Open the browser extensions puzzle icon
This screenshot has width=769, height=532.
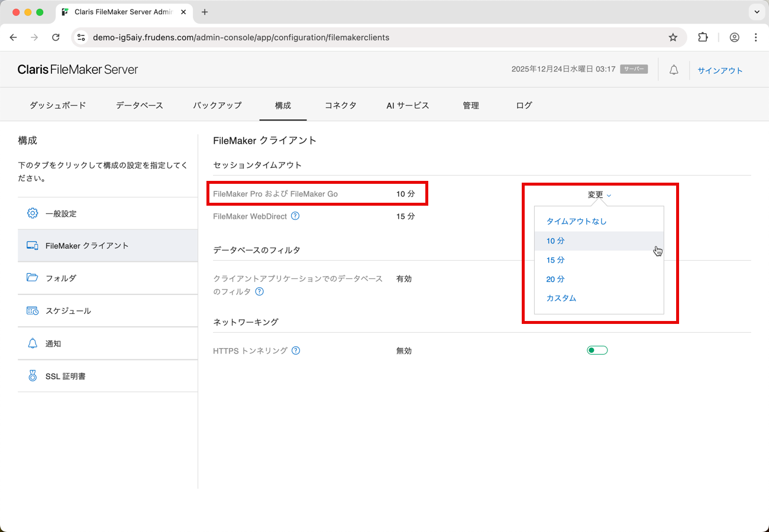coord(703,37)
